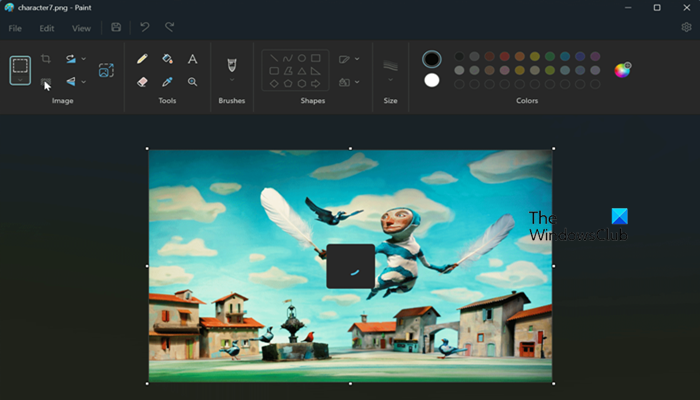
Task: Open the Edit menu
Action: pyautogui.click(x=47, y=28)
